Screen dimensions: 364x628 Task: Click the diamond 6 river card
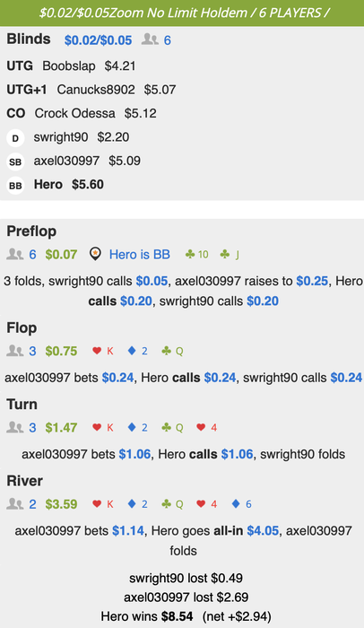pos(241,504)
